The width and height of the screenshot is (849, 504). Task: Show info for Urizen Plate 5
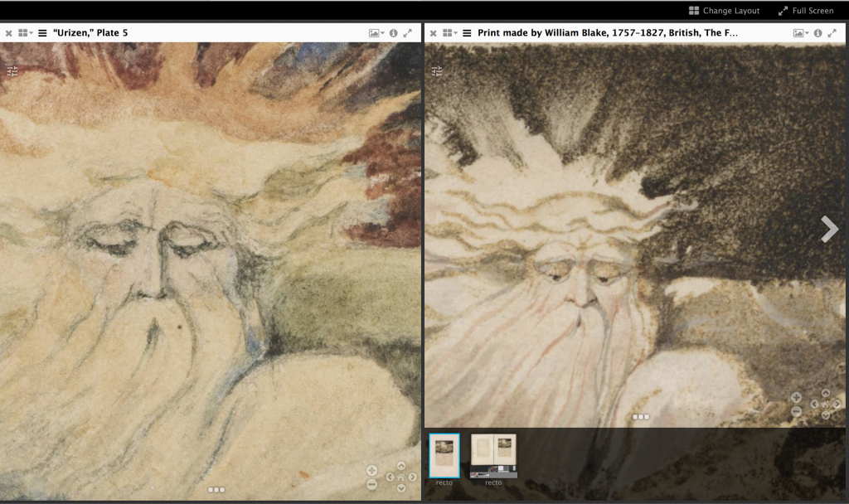[393, 33]
